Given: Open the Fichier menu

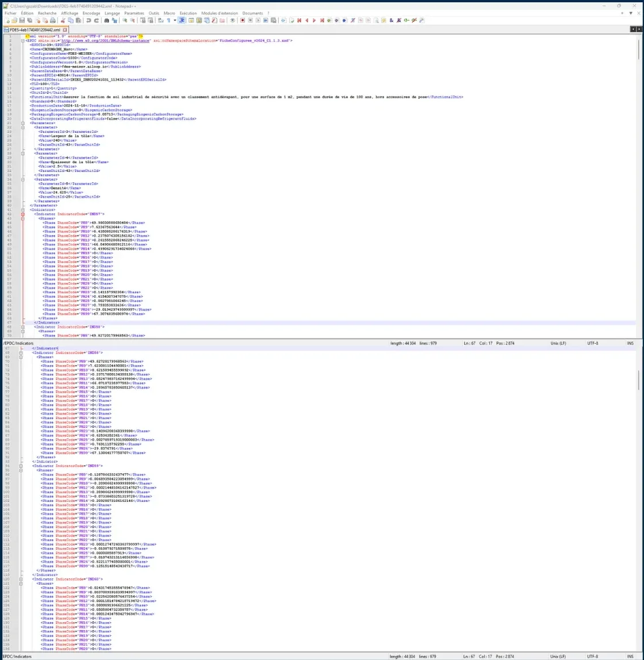Looking at the screenshot, I should point(10,13).
